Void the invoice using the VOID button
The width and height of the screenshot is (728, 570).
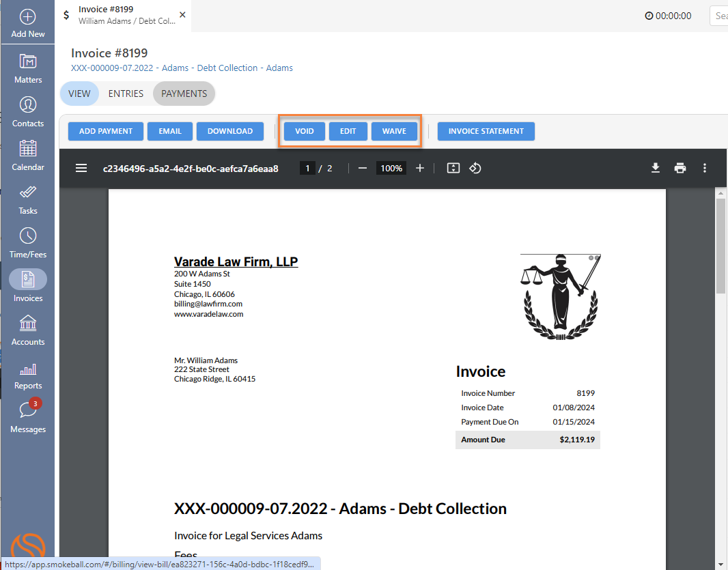[304, 131]
